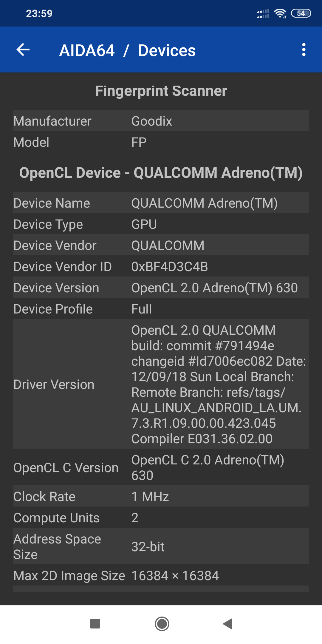The image size is (322, 644).
Task: Select the Driver Version entry
Action: point(161,384)
